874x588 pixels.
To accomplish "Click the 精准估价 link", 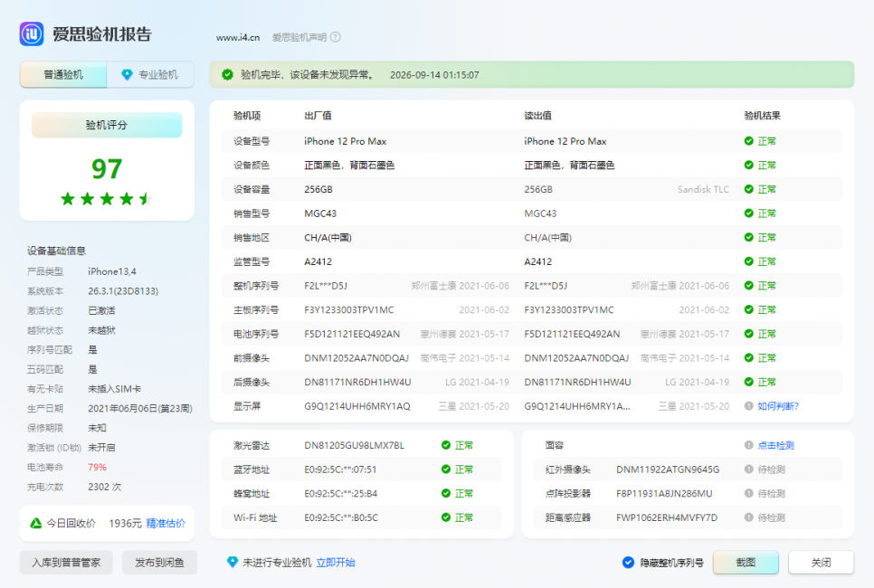I will (166, 523).
